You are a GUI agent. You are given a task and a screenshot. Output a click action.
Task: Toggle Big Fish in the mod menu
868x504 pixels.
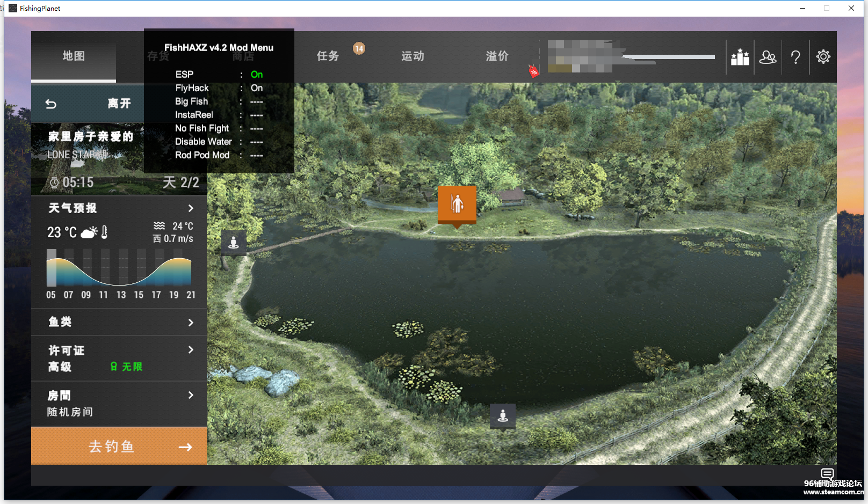[x=219, y=101]
